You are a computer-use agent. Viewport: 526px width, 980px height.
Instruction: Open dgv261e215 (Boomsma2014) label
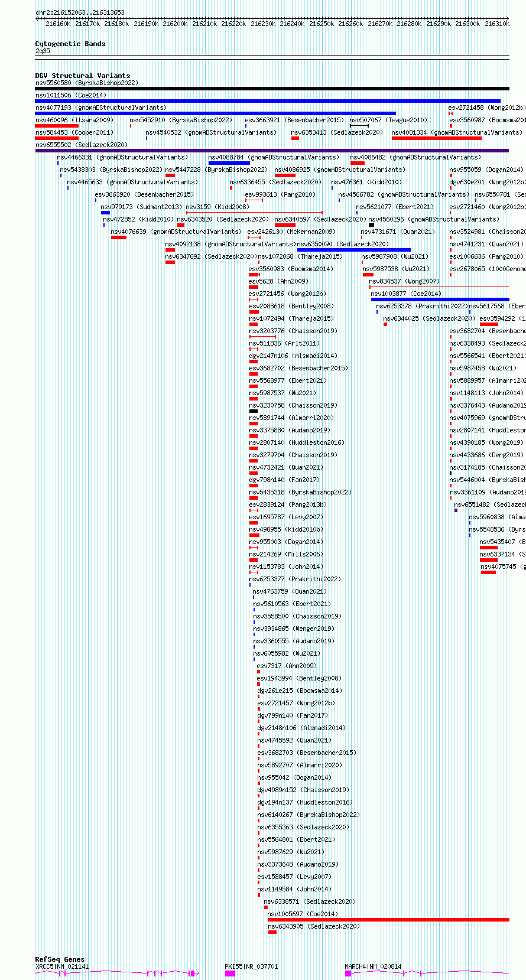(300, 691)
